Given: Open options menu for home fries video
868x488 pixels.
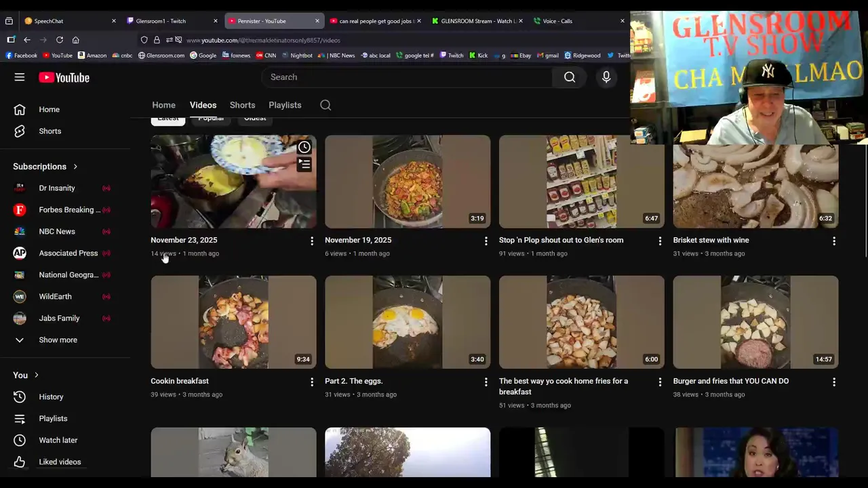Looking at the screenshot, I should [x=660, y=382].
